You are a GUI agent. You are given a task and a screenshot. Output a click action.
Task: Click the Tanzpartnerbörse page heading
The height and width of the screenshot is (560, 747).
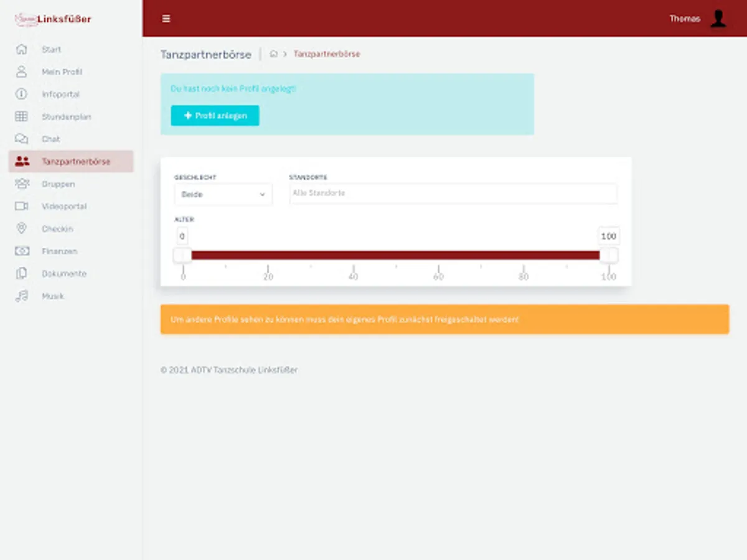pyautogui.click(x=205, y=54)
